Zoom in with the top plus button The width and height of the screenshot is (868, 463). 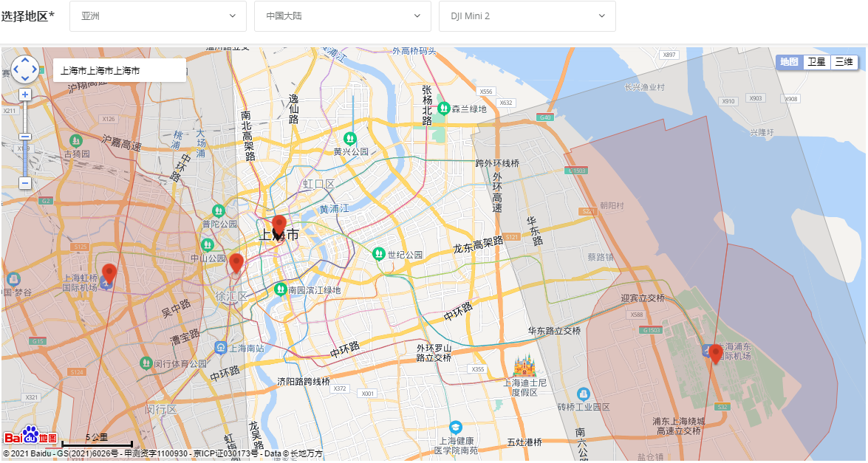coord(25,95)
